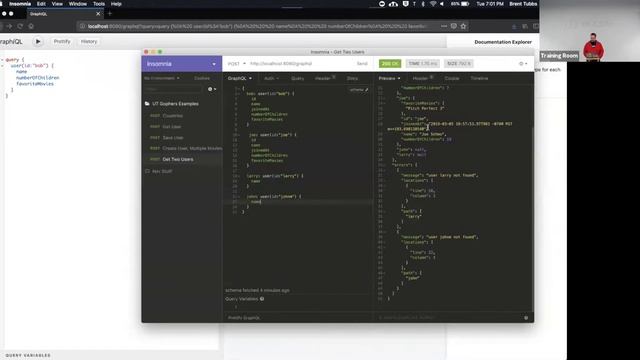640x360 pixels.
Task: Select the Save User request
Action: (182, 138)
